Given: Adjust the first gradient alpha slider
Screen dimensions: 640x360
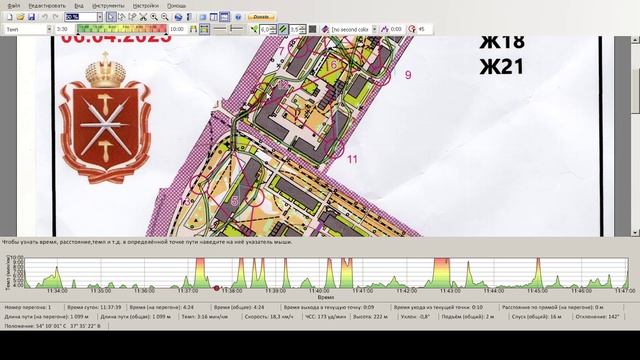Looking at the screenshot, I should click(220, 29).
